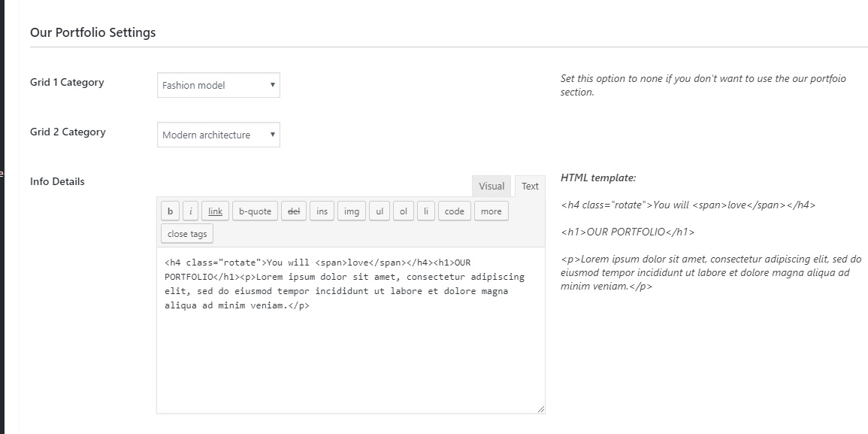The width and height of the screenshot is (868, 434).
Task: Start an unordered list with ul button
Action: (380, 211)
